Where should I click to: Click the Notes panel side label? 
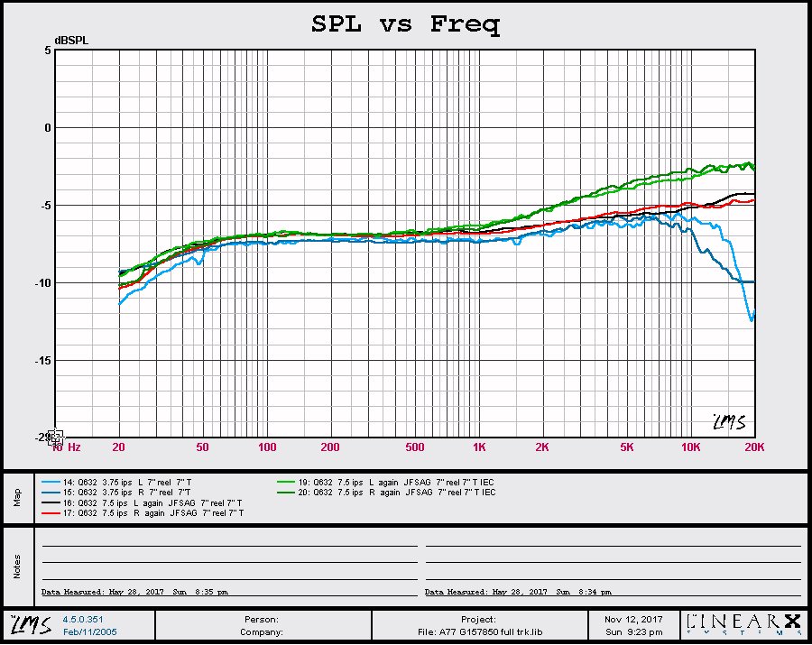click(x=16, y=566)
